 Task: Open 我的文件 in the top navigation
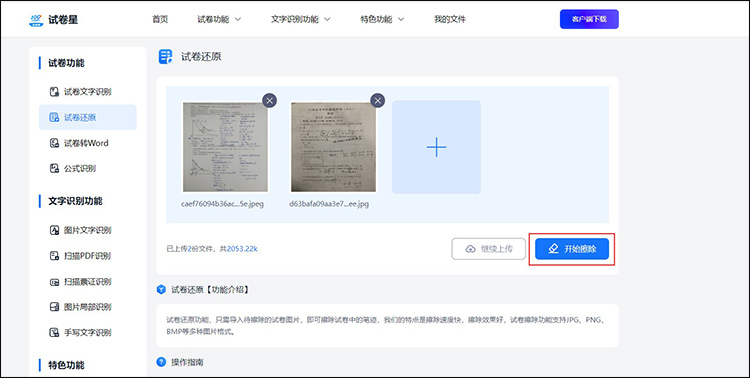tap(450, 20)
